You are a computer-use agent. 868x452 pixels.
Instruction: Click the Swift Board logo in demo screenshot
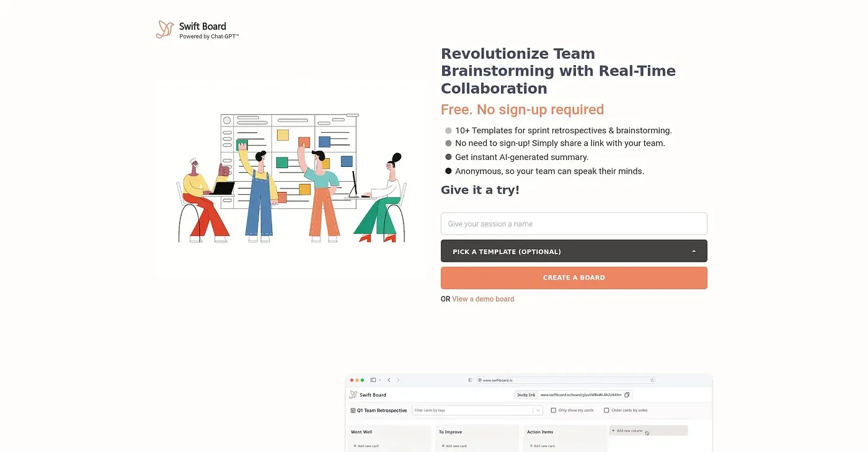353,394
